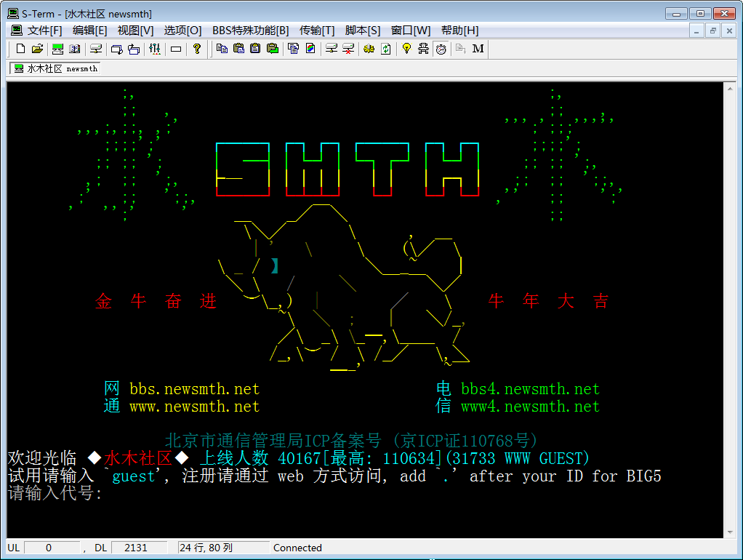Select the 水木社区 newsmth session tab

[x=55, y=69]
